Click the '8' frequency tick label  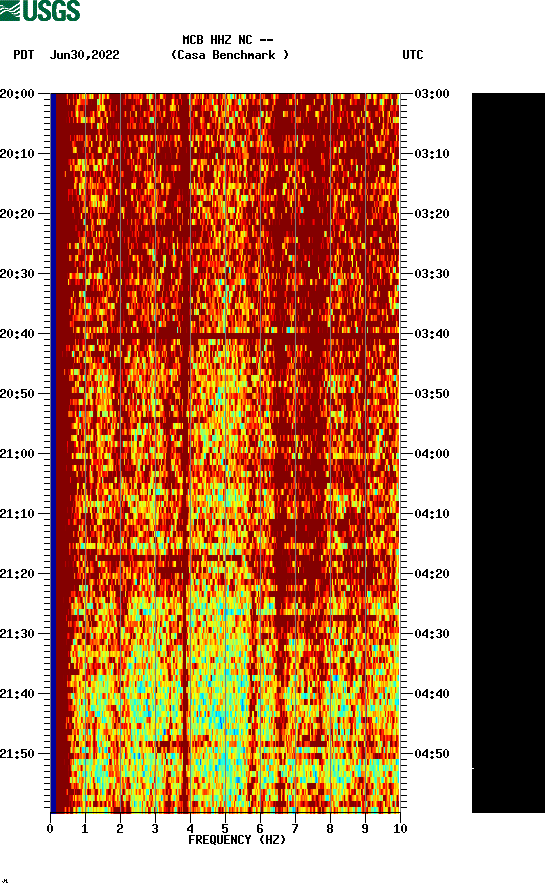330,829
